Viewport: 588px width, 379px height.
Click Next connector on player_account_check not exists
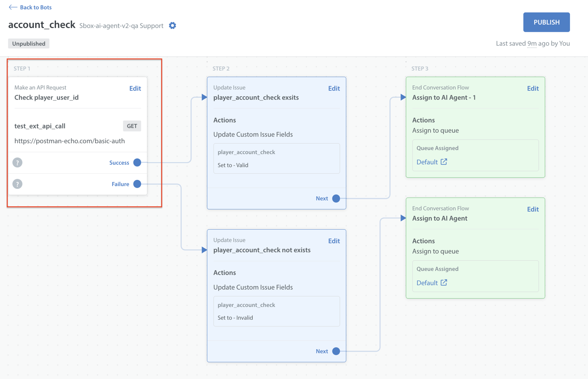click(336, 351)
